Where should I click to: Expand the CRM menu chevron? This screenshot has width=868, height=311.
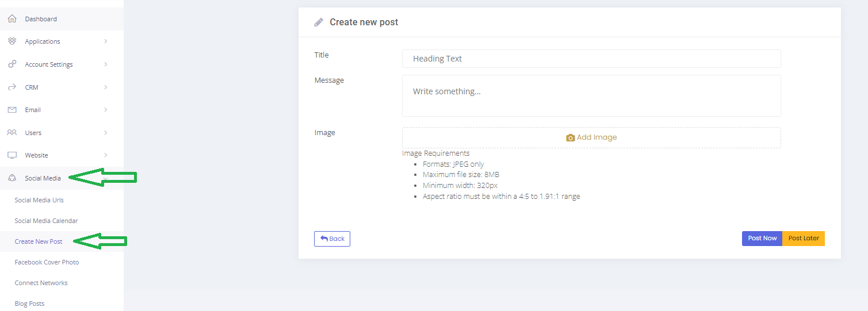106,87
